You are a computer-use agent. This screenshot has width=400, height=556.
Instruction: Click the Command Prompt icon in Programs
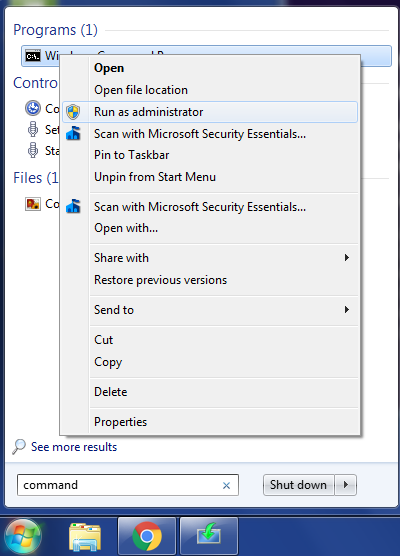point(33,56)
